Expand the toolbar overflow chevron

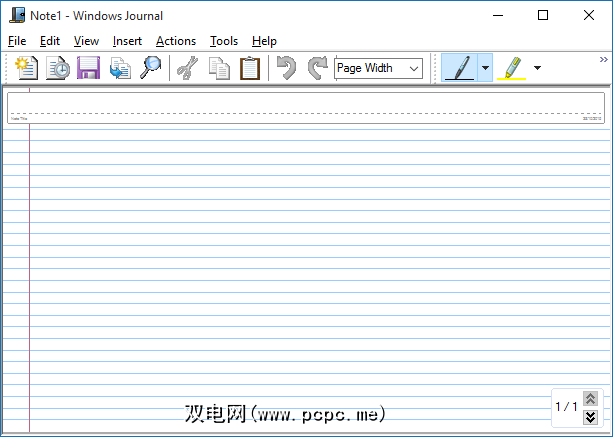click(604, 59)
